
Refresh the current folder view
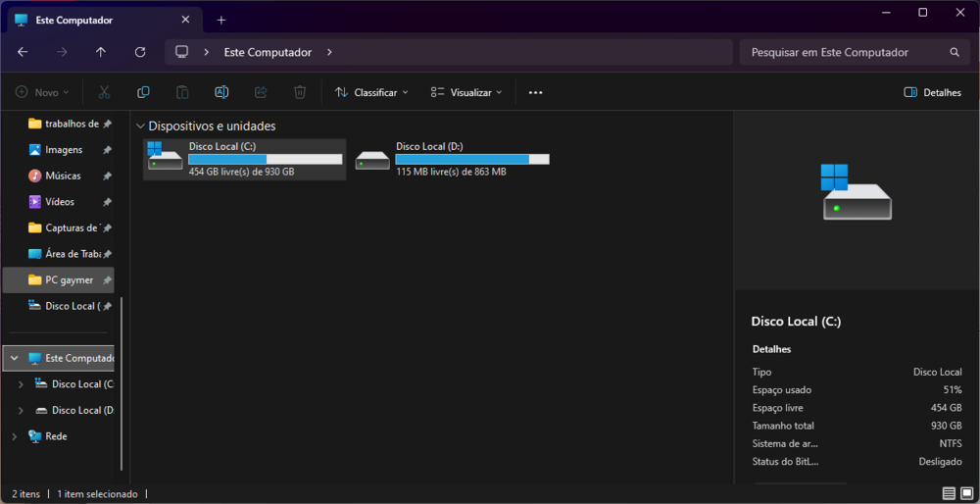coord(140,52)
